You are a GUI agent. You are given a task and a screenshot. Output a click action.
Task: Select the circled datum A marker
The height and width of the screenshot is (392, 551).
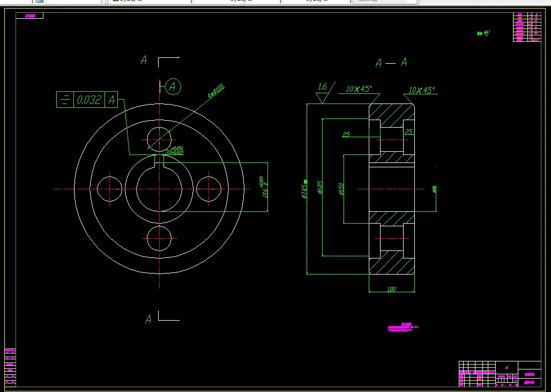[173, 86]
